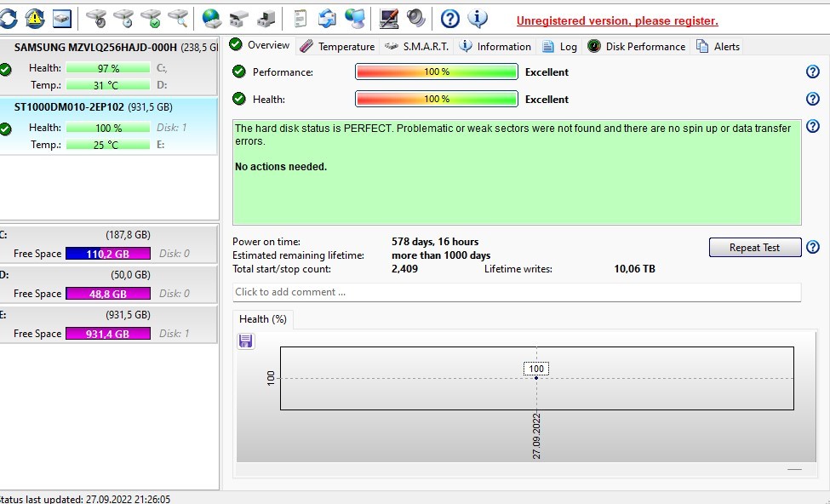Open the help question mark toolbar icon
This screenshot has height=504, width=830.
coord(450,18)
